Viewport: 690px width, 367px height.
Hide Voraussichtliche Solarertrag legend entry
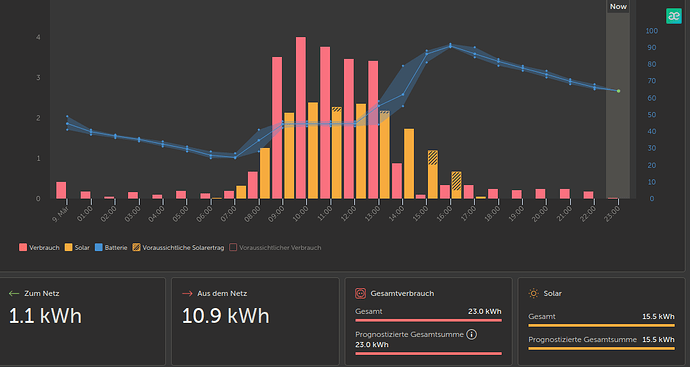[x=179, y=248]
